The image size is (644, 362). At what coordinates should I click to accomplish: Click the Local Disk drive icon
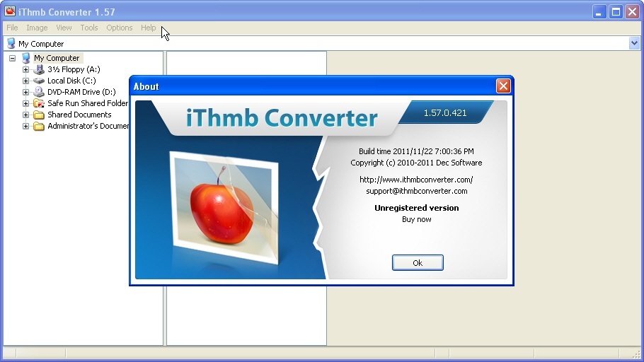click(39, 81)
